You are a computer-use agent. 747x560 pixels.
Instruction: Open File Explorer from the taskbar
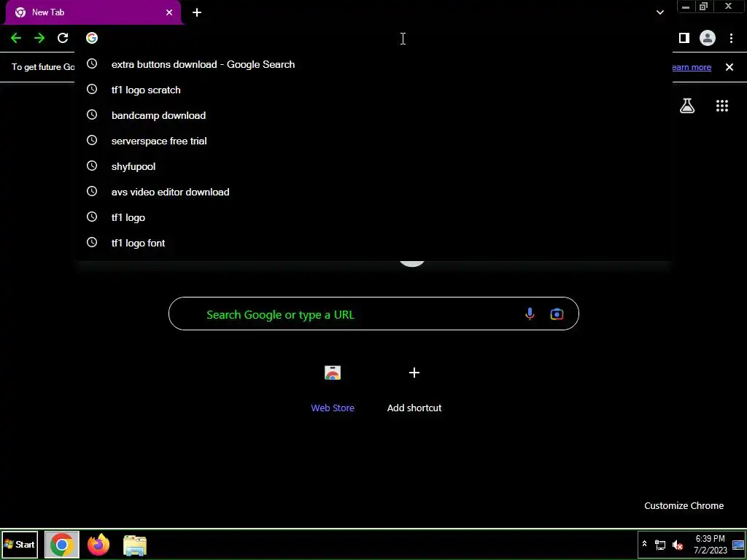(135, 545)
